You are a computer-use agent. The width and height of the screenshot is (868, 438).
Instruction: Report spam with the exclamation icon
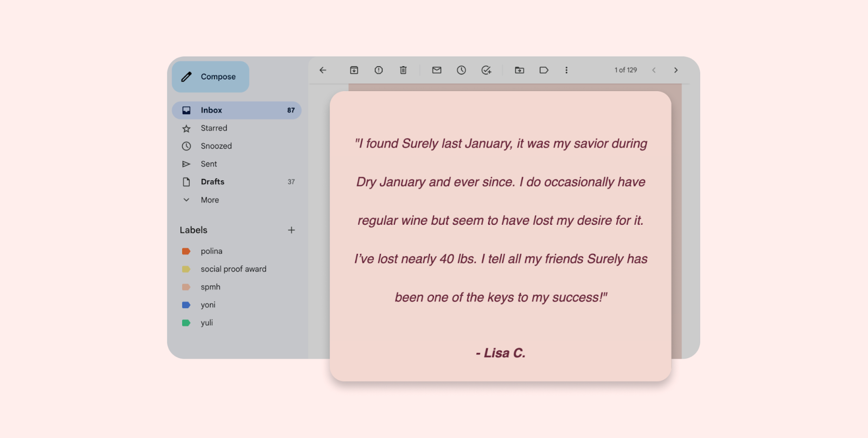point(379,70)
